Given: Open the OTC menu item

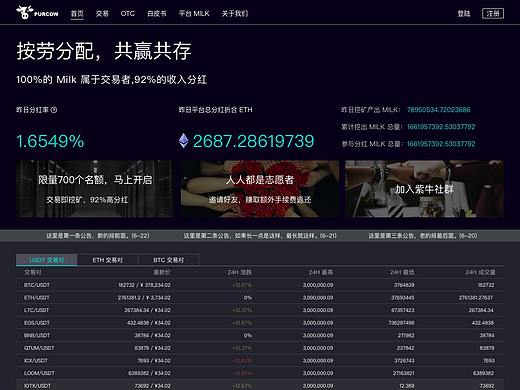Looking at the screenshot, I should coord(128,14).
